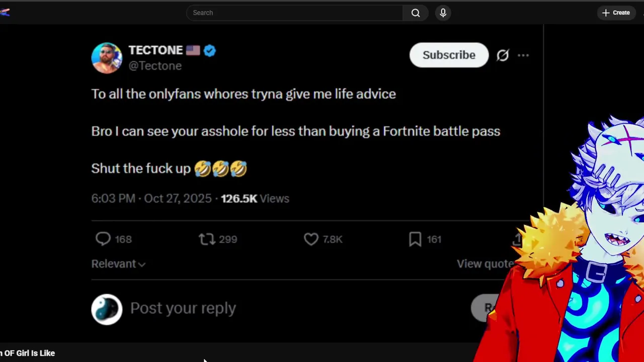The image size is (644, 362).
Task: Click the TECTONE display name
Action: (x=155, y=50)
